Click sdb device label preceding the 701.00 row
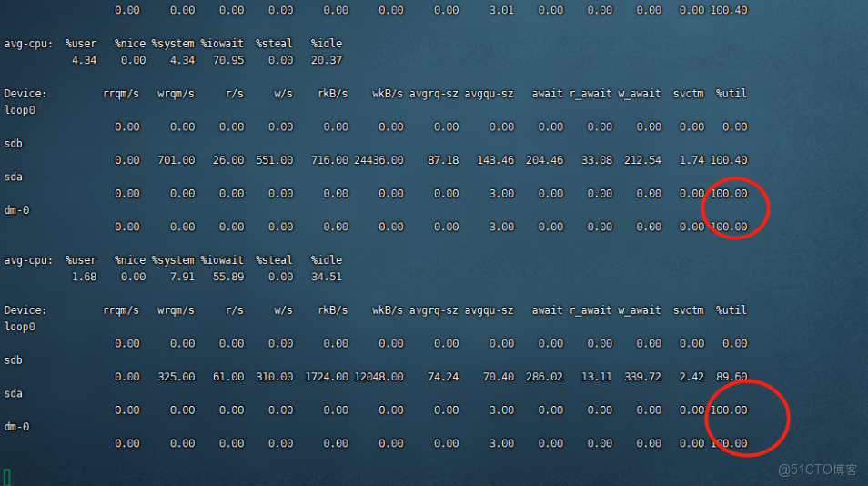The width and height of the screenshot is (868, 486). coord(14,144)
